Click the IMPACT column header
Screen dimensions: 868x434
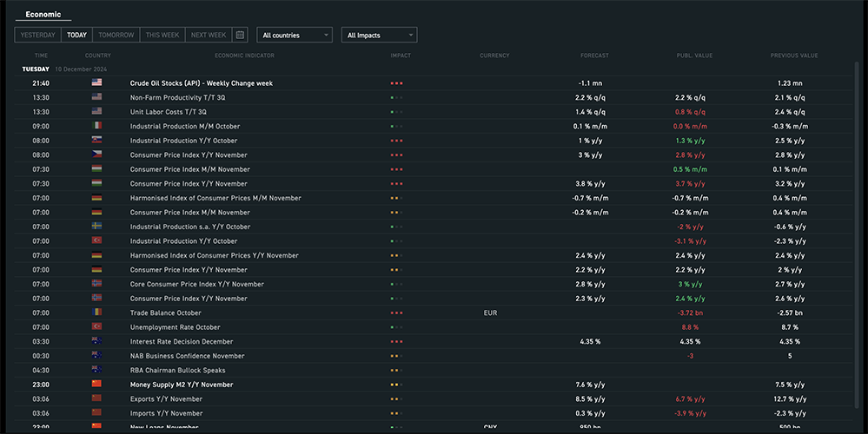pos(401,56)
